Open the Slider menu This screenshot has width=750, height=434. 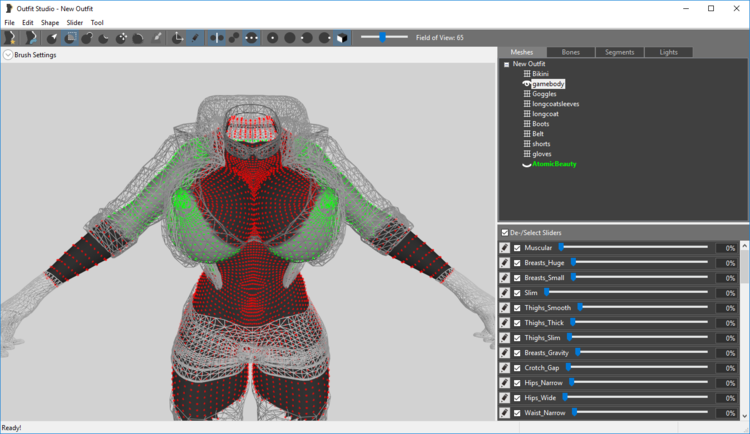pyautogui.click(x=75, y=22)
